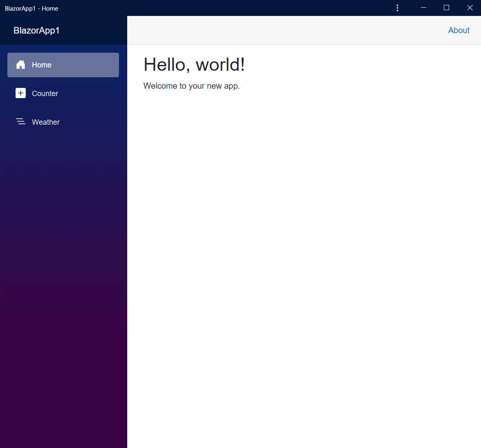Click the Home house icon in sidebar

[x=20, y=65]
